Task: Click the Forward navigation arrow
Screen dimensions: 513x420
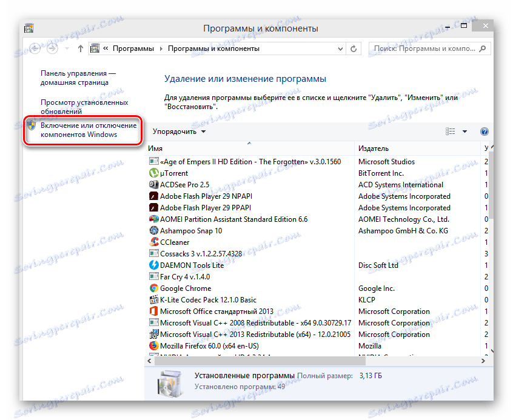Action: [52, 48]
